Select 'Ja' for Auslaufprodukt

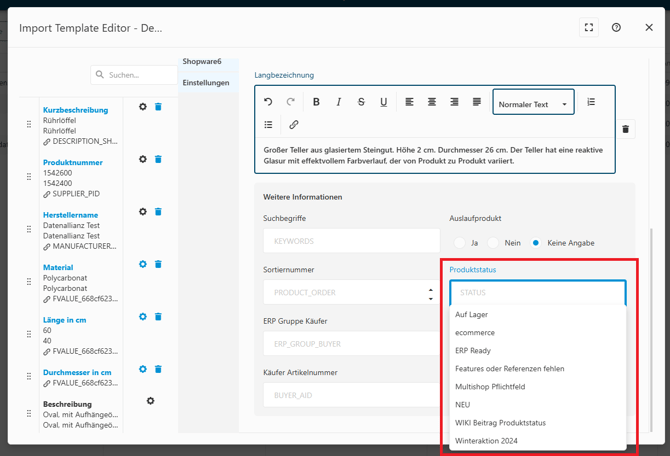click(460, 243)
